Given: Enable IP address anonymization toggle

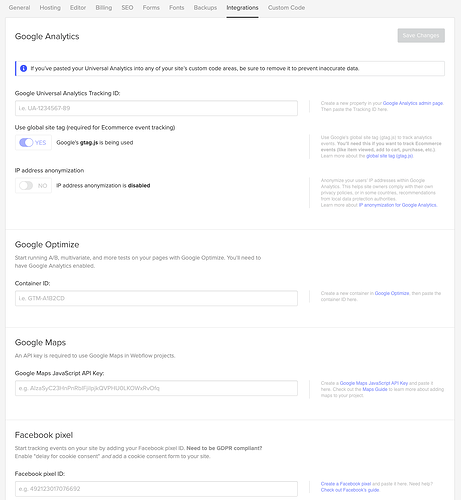Looking at the screenshot, I should (x=26, y=185).
